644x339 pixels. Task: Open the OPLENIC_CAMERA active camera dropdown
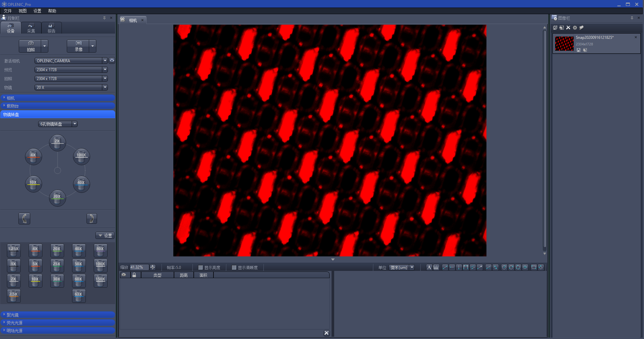click(x=105, y=61)
